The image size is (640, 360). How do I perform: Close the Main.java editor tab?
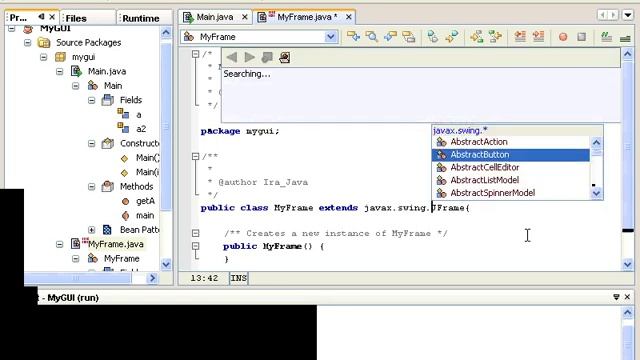(x=244, y=17)
